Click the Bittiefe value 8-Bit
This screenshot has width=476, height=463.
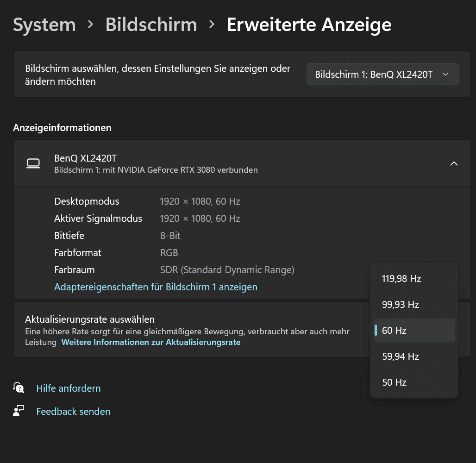click(170, 236)
